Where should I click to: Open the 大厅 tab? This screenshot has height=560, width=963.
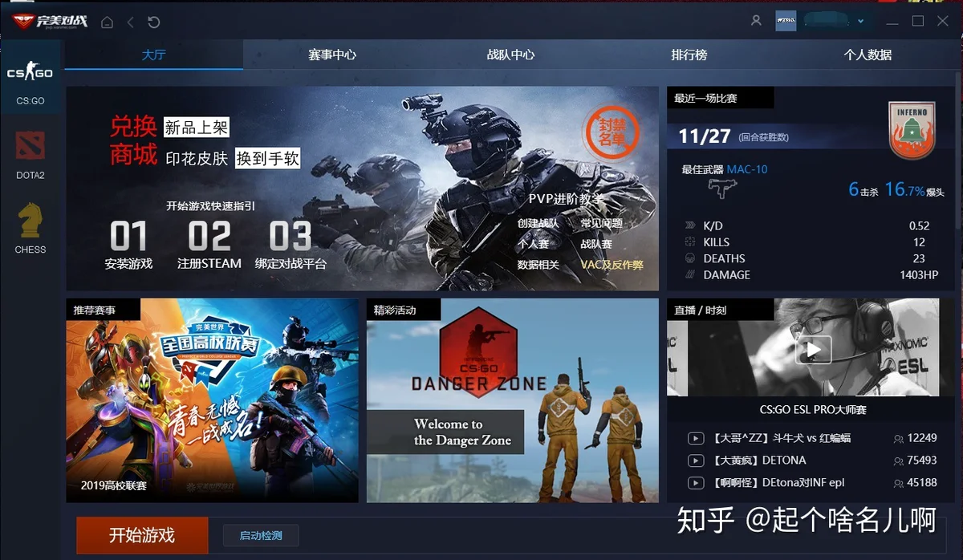pyautogui.click(x=153, y=55)
